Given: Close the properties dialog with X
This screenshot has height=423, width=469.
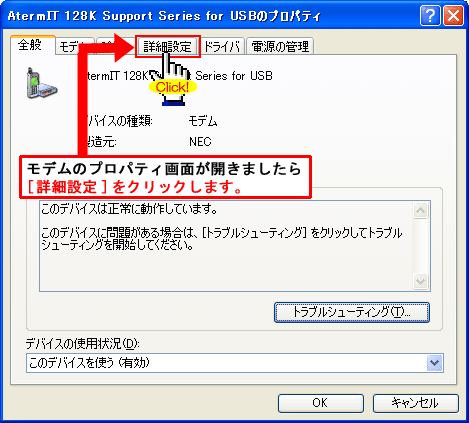Looking at the screenshot, I should [x=453, y=16].
